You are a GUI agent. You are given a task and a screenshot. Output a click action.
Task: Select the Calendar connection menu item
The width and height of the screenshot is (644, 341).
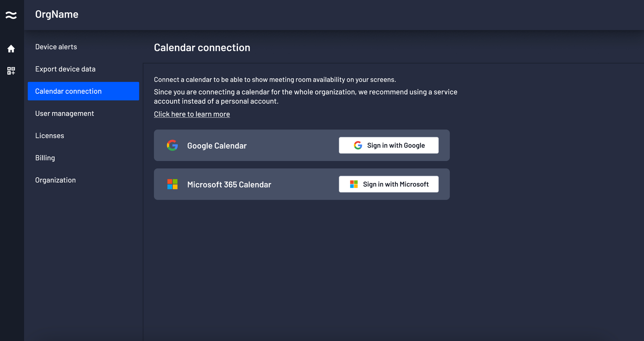68,91
